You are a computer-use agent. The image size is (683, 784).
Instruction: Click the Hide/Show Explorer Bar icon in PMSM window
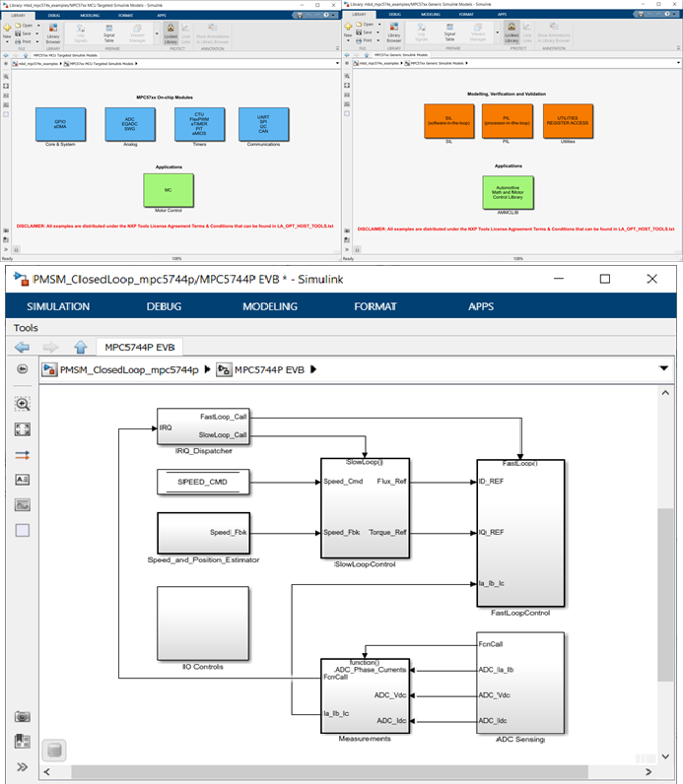pos(22,369)
